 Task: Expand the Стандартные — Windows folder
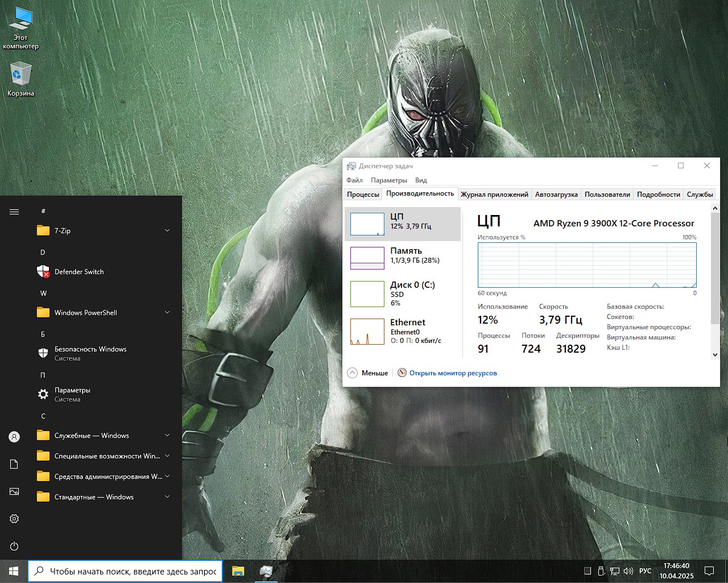(105, 497)
